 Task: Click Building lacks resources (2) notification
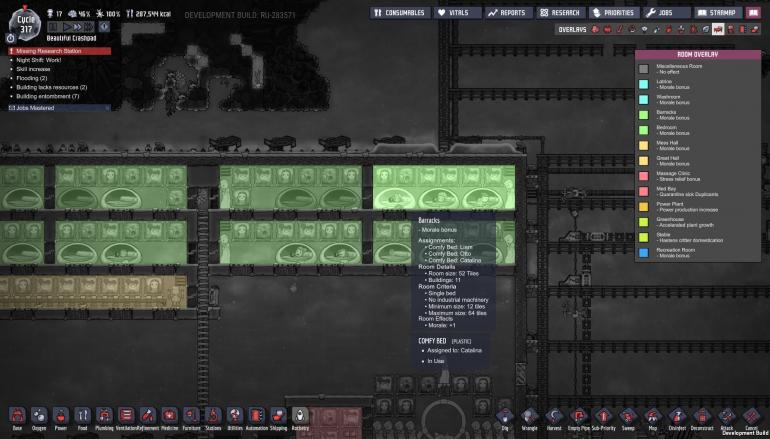coord(51,87)
